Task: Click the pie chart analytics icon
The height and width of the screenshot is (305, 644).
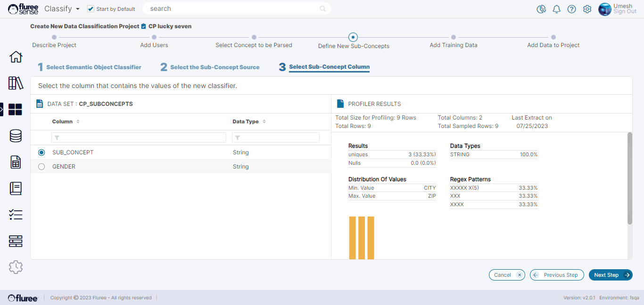Action: 541,9
